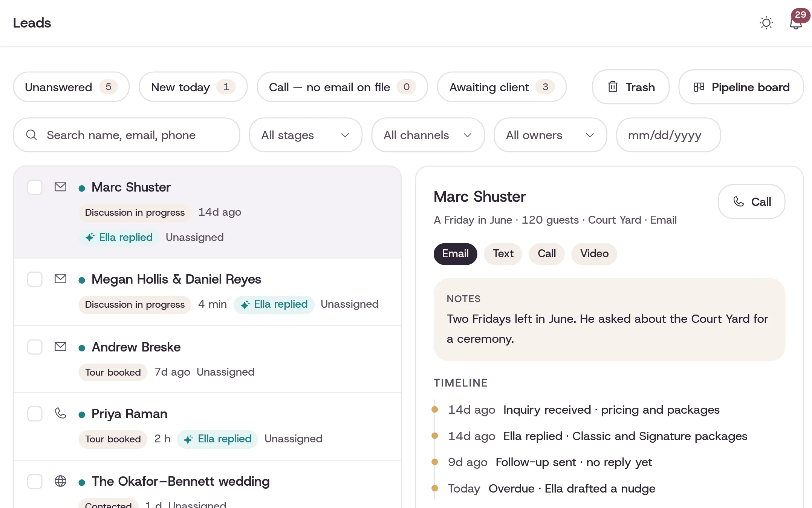
Task: Select the Marc Shuster lead checkbox
Action: coord(35,187)
